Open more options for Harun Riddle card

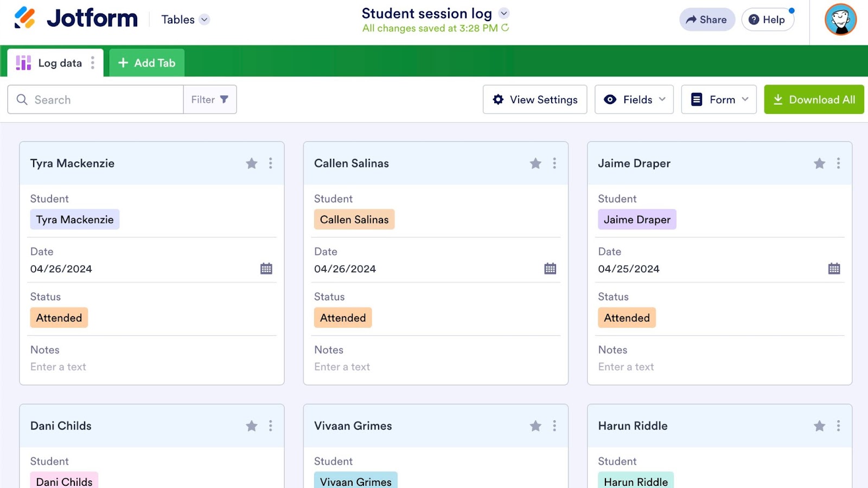(x=838, y=426)
